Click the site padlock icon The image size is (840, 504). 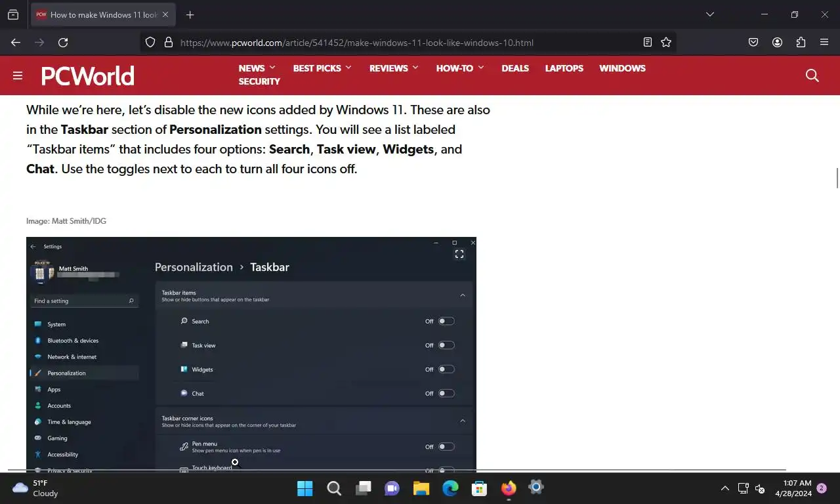[169, 42]
